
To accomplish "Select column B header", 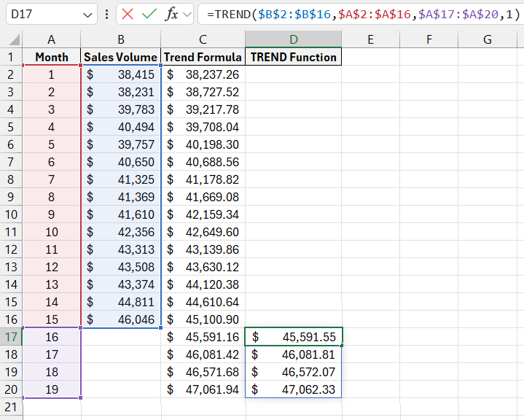I will click(x=121, y=39).
